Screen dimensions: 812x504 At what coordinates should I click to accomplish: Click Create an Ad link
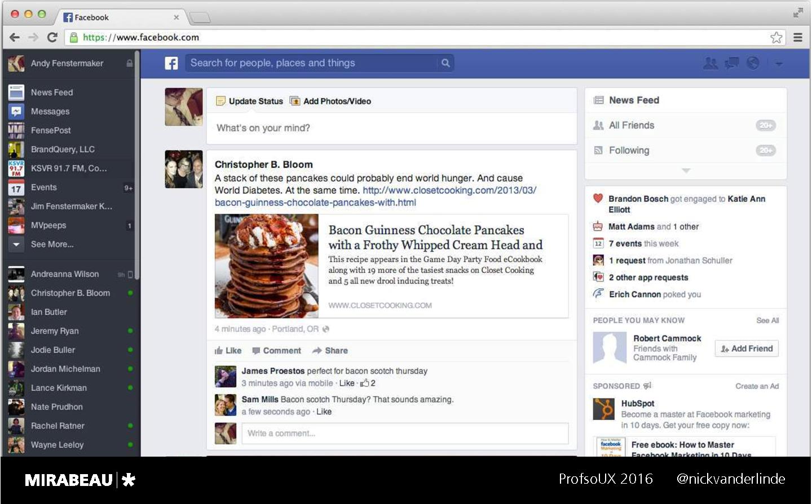757,386
